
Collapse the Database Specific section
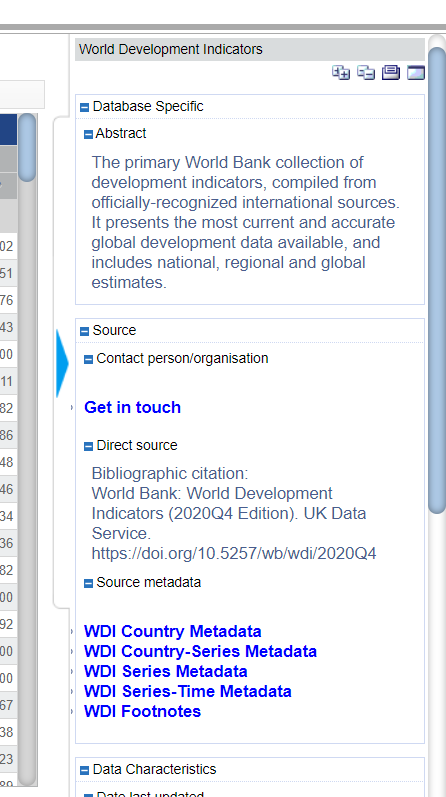coord(85,107)
